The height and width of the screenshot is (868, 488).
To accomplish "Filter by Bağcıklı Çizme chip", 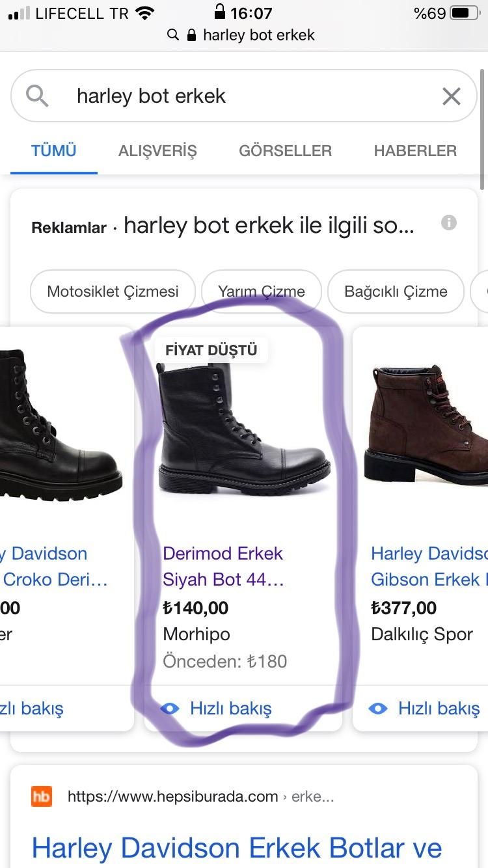I will click(396, 292).
